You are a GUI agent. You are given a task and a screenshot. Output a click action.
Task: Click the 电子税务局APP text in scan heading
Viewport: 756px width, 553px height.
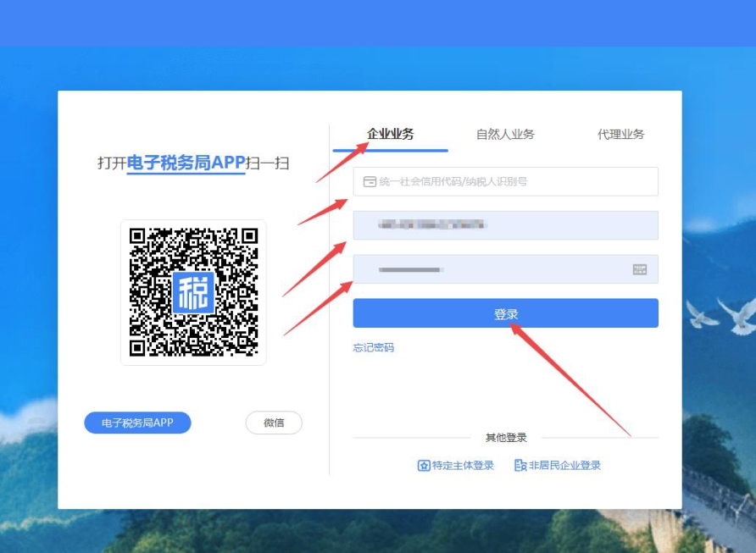[186, 163]
